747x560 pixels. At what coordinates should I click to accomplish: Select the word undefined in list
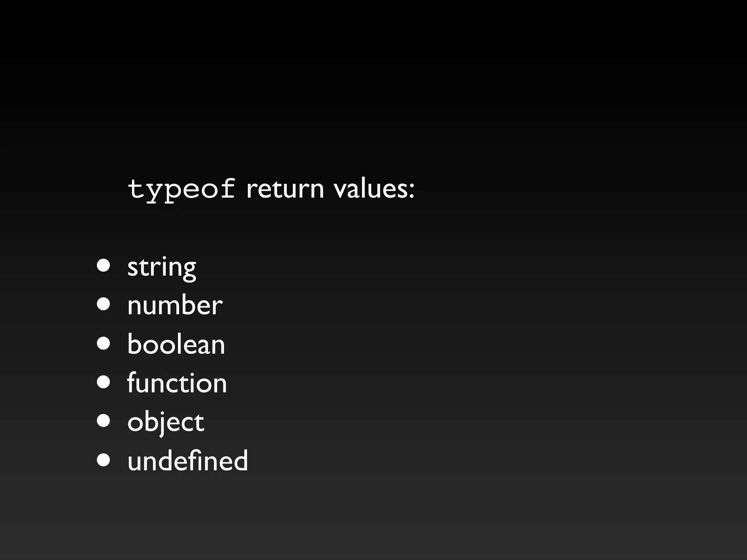187,460
